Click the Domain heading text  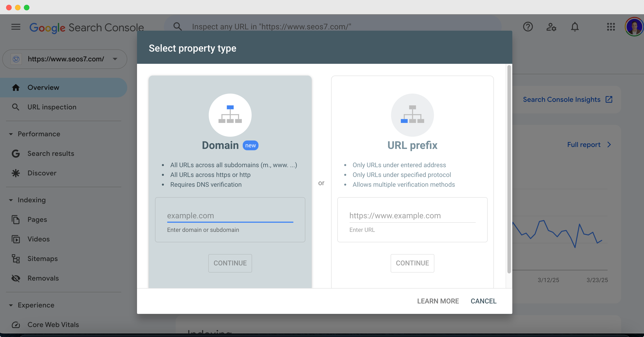click(220, 145)
